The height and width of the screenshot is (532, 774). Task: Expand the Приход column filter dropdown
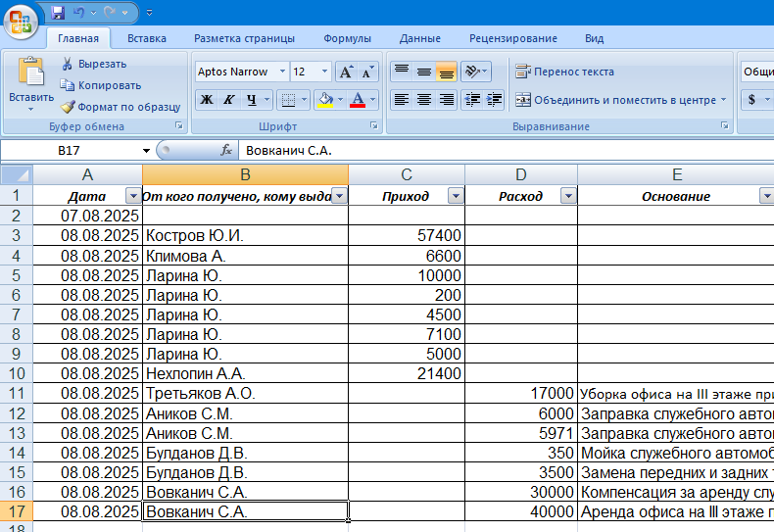tap(455, 196)
